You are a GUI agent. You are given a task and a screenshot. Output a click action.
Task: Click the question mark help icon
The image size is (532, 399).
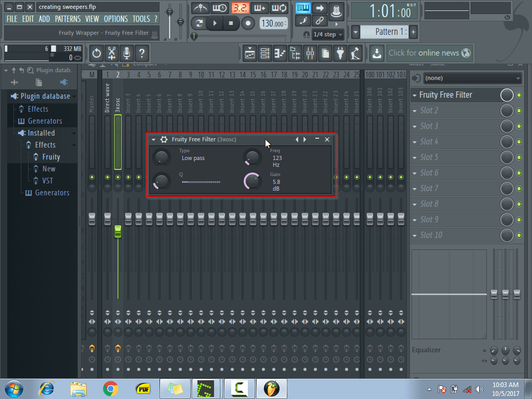[142, 54]
